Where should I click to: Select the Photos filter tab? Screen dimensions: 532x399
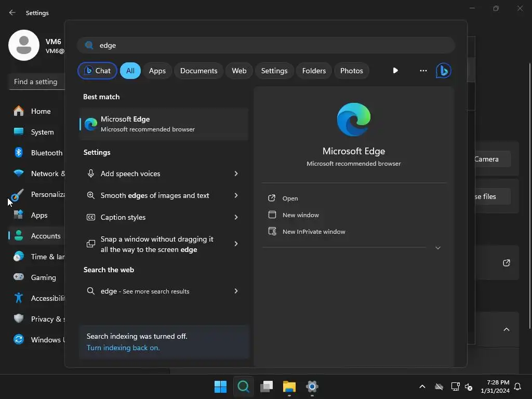[x=352, y=71]
